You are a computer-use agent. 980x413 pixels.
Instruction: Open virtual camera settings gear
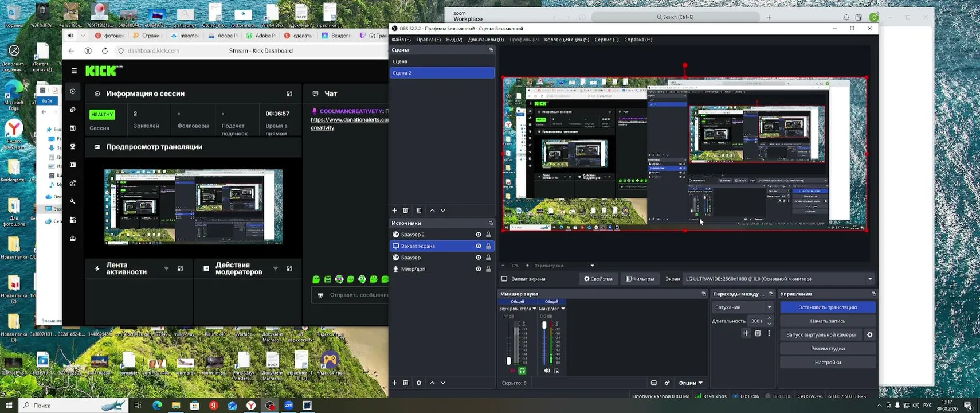[869, 334]
